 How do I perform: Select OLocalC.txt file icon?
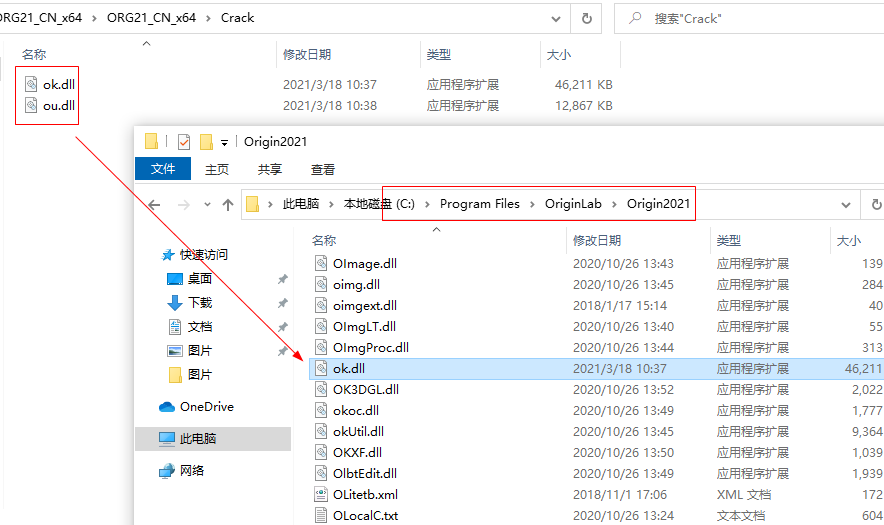tap(321, 515)
